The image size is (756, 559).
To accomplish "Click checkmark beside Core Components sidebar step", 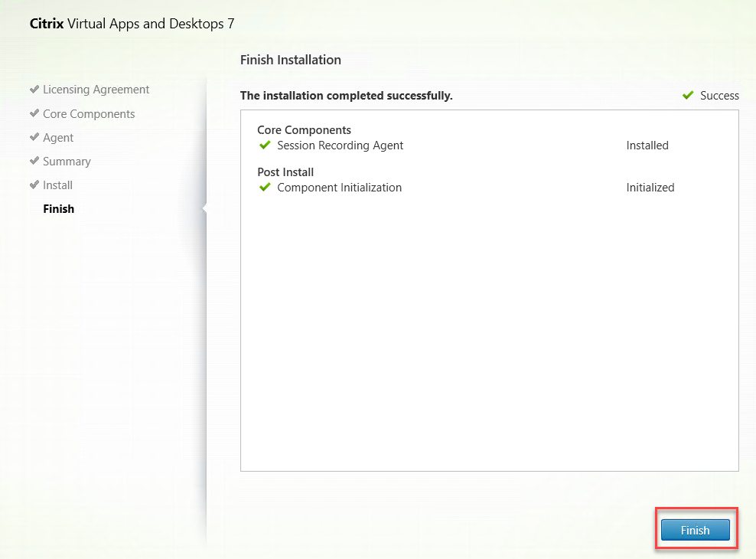I will pyautogui.click(x=34, y=113).
